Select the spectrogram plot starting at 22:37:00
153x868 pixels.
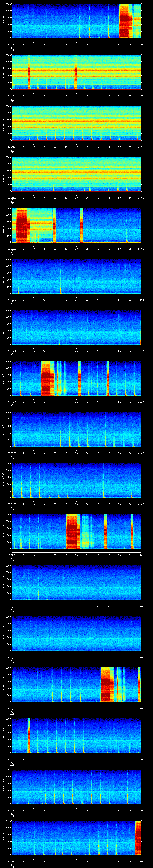pyautogui.click(x=77, y=786)
